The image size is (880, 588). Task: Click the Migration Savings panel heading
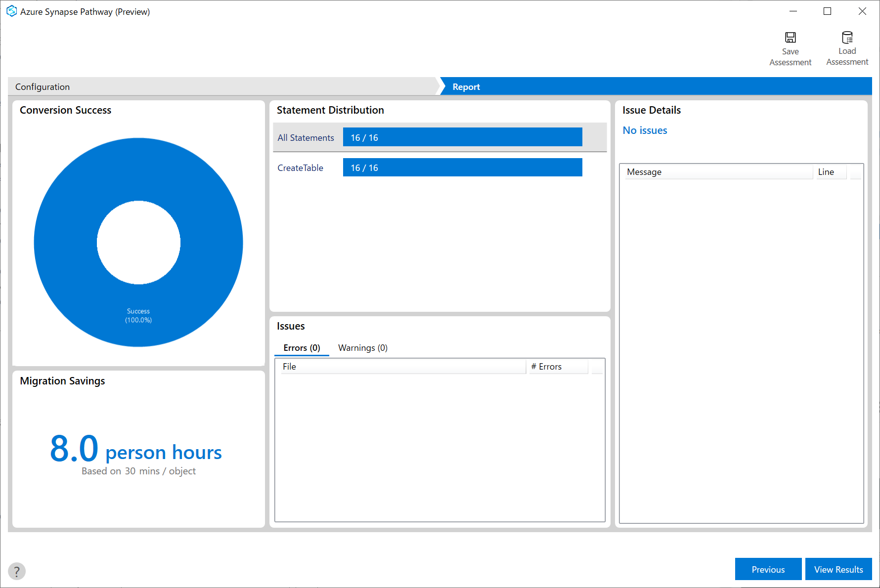62,381
